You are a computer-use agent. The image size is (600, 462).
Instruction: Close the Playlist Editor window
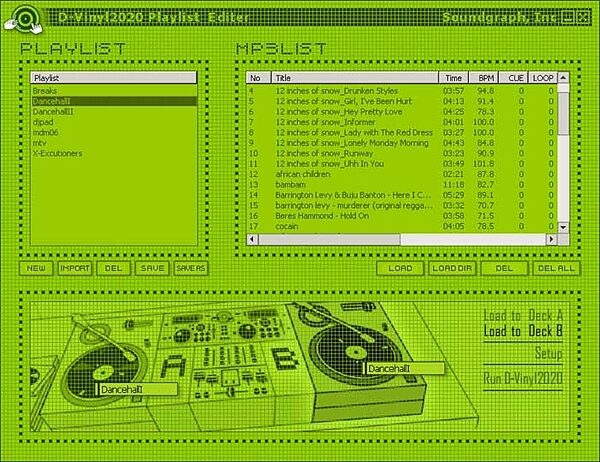point(582,17)
